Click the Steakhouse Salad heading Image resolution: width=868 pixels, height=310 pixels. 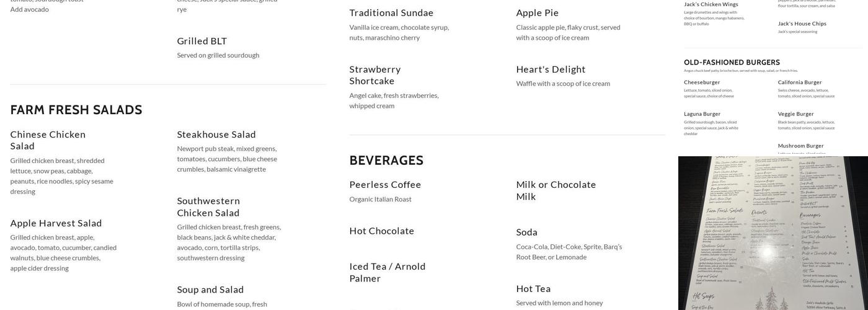coord(216,135)
